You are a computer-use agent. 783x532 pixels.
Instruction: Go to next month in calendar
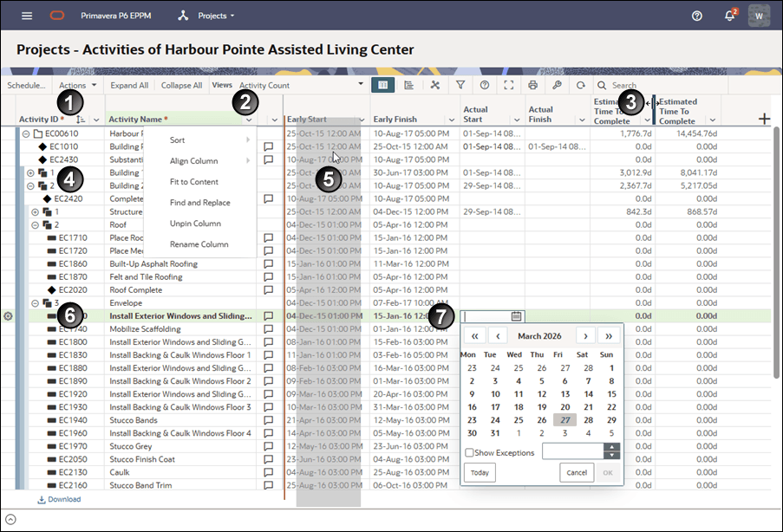tap(585, 336)
